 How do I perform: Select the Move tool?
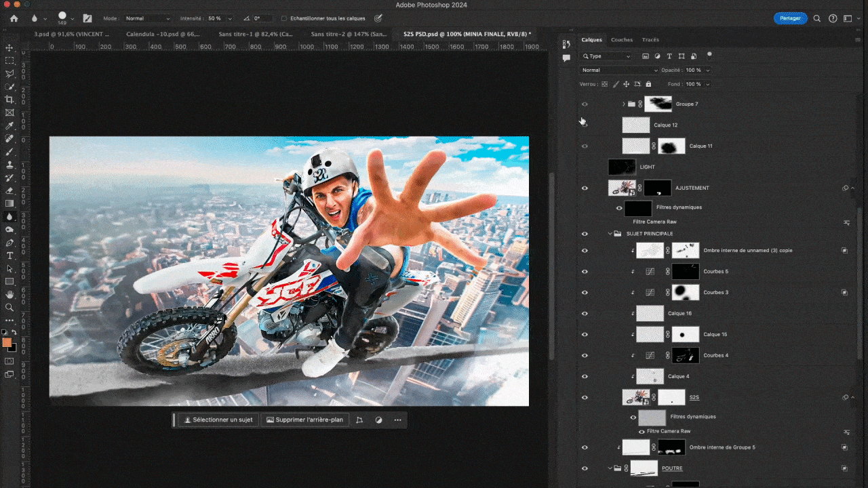pyautogui.click(x=9, y=48)
